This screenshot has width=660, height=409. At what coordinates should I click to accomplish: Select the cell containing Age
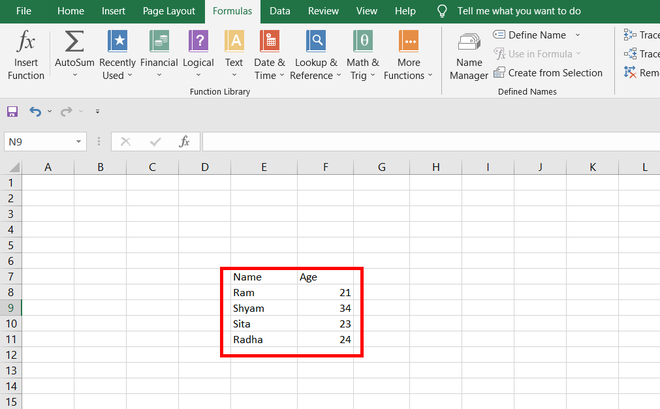(325, 277)
